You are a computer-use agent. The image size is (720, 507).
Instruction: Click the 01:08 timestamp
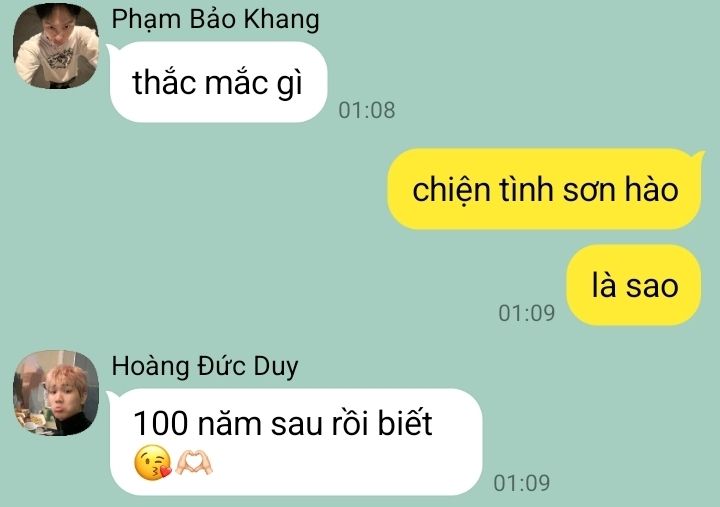coord(366,110)
